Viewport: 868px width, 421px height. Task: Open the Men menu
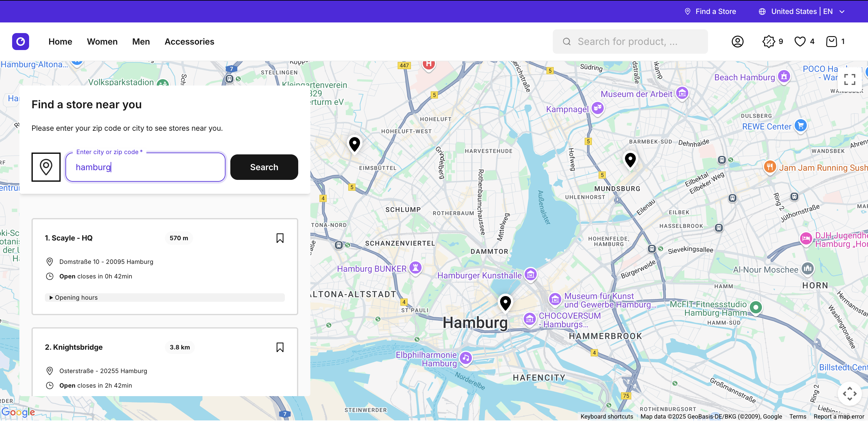pos(141,42)
